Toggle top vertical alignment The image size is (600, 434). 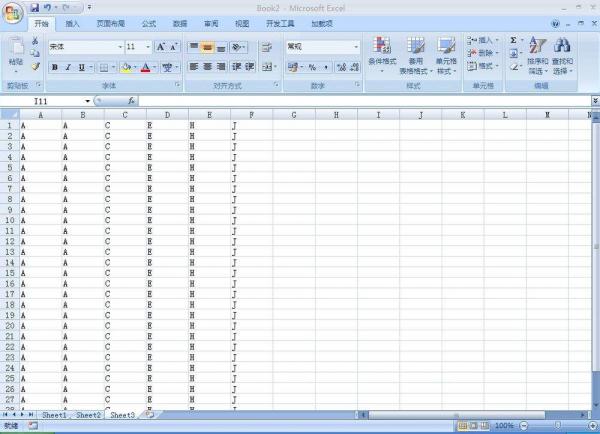[194, 47]
